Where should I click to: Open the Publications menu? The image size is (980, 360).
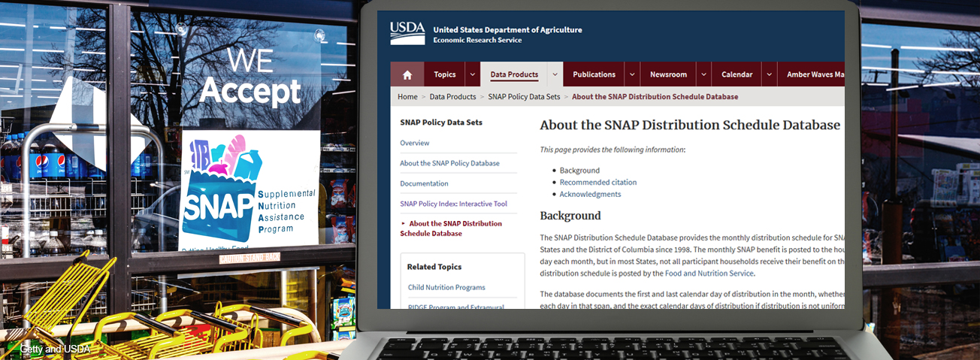coord(594,74)
